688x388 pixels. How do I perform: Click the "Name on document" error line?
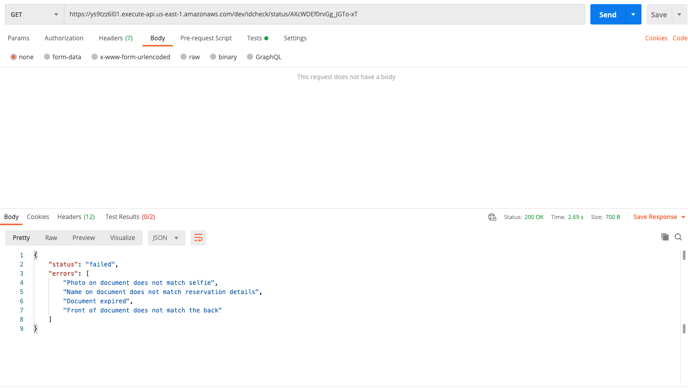pyautogui.click(x=162, y=292)
